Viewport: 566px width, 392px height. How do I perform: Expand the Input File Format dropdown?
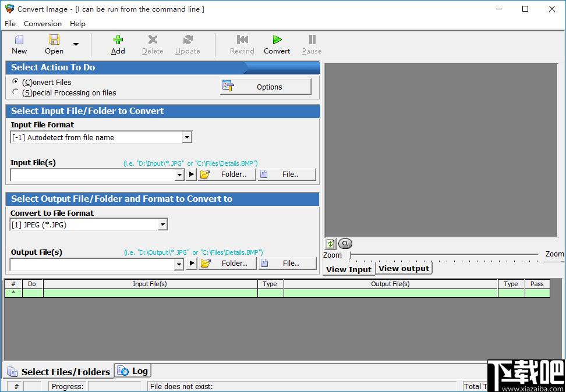click(x=186, y=137)
